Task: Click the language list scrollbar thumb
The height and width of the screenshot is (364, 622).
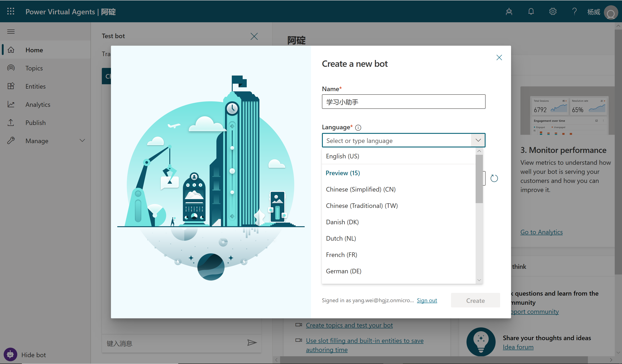Action: (479, 179)
